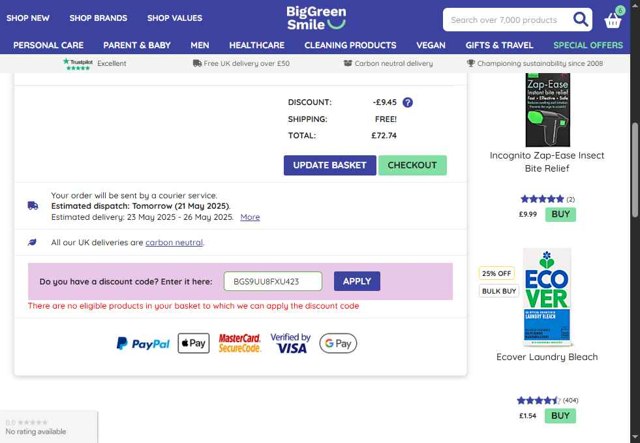This screenshot has width=640, height=443.
Task: Open Incognito Zap-Ease Insect Bite Relief title
Action: tap(547, 162)
